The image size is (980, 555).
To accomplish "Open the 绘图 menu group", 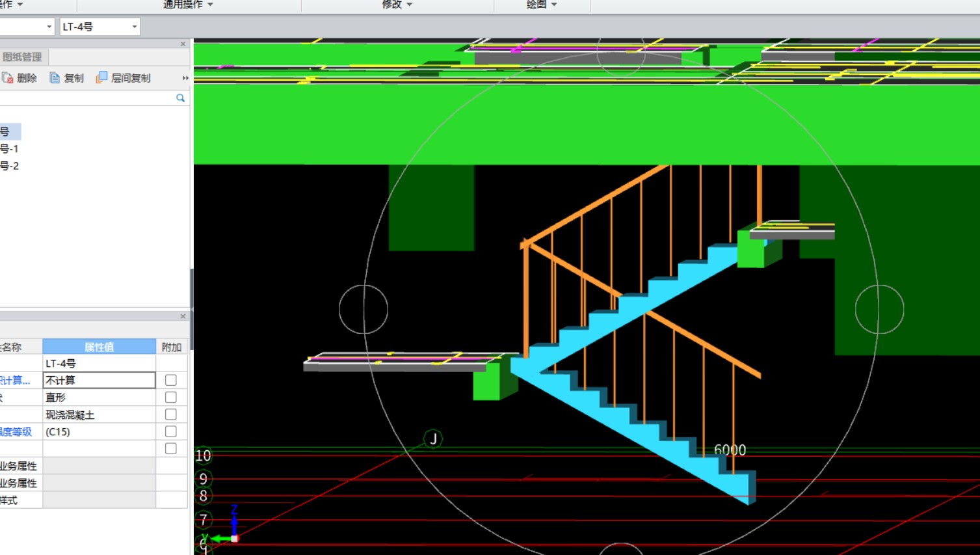I will click(x=542, y=5).
